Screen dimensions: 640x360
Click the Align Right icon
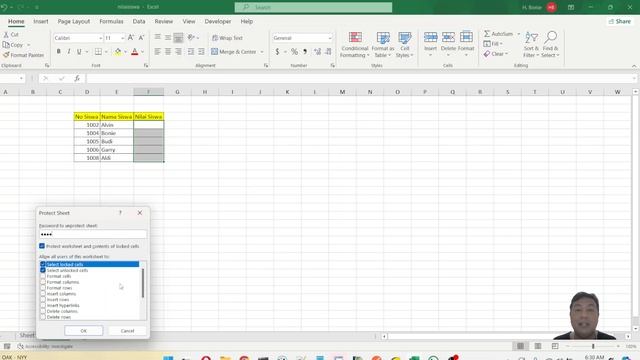(178, 51)
